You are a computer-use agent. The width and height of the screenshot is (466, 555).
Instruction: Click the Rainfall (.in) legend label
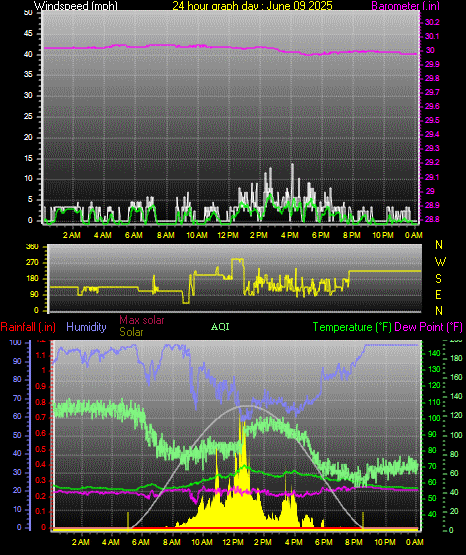(x=28, y=327)
